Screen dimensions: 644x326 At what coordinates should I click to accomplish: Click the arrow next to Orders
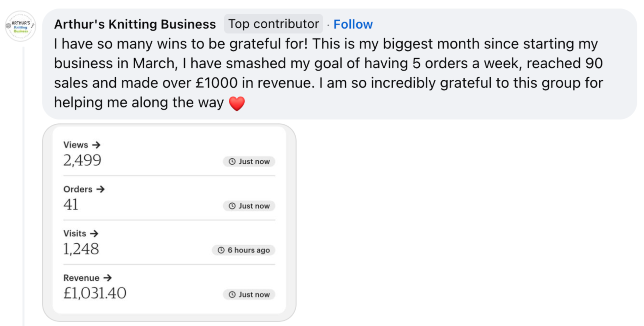point(100,189)
